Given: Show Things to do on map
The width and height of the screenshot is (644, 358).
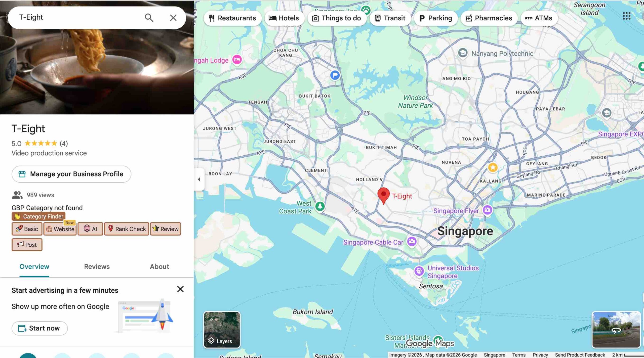Looking at the screenshot, I should (x=337, y=18).
